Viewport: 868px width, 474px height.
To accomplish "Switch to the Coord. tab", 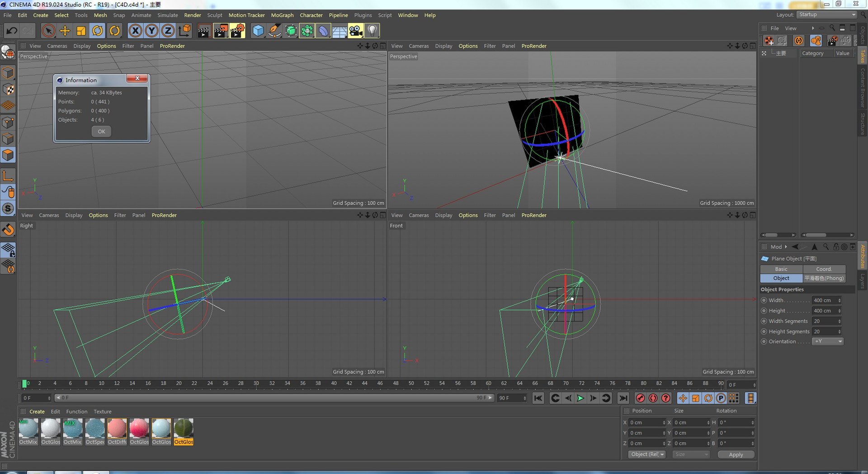I will 824,269.
